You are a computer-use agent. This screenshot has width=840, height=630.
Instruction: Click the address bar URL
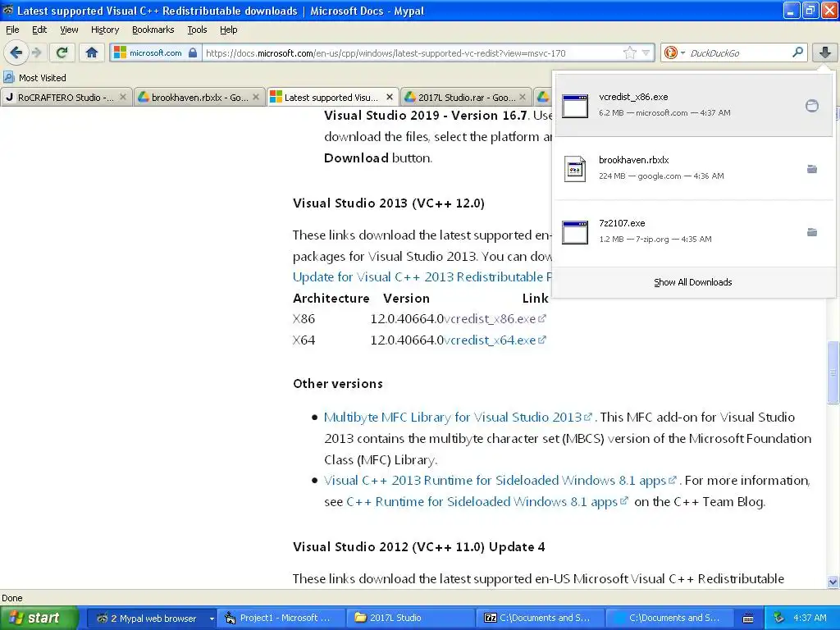(x=386, y=53)
